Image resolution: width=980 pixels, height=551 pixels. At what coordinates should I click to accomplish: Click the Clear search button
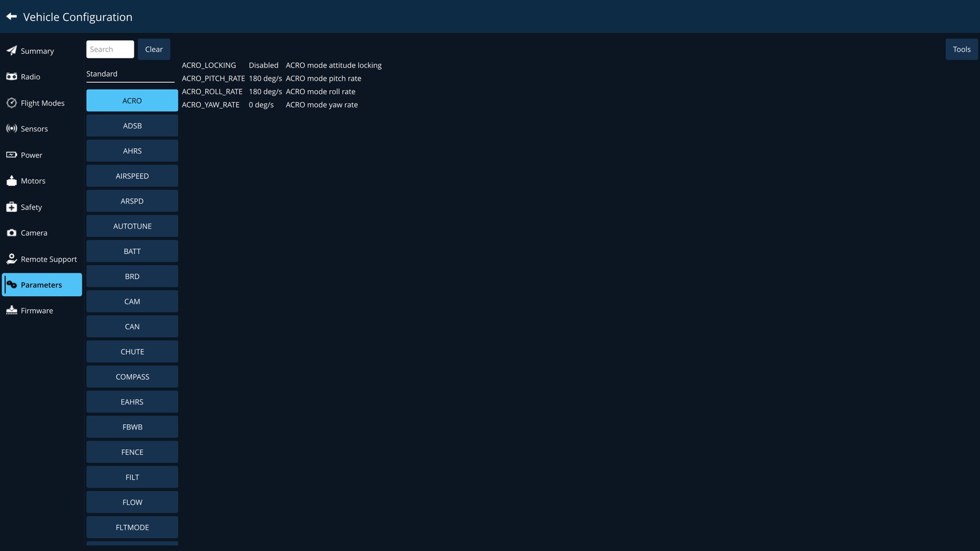(x=154, y=49)
